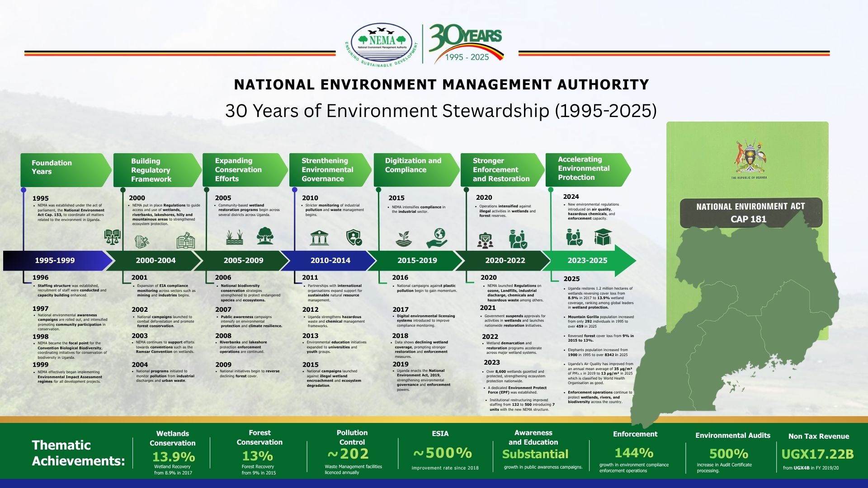Click the hand holding globe icon
The width and height of the screenshot is (868, 488).
point(437,238)
